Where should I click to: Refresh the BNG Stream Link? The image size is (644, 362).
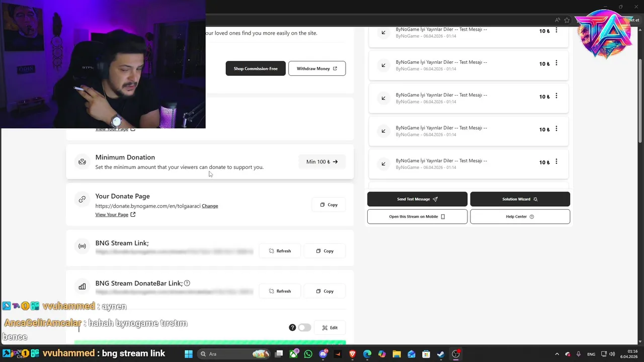280,251
